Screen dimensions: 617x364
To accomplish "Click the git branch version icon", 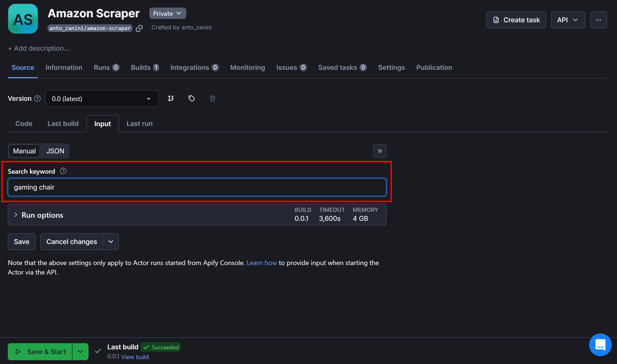I will pyautogui.click(x=171, y=99).
